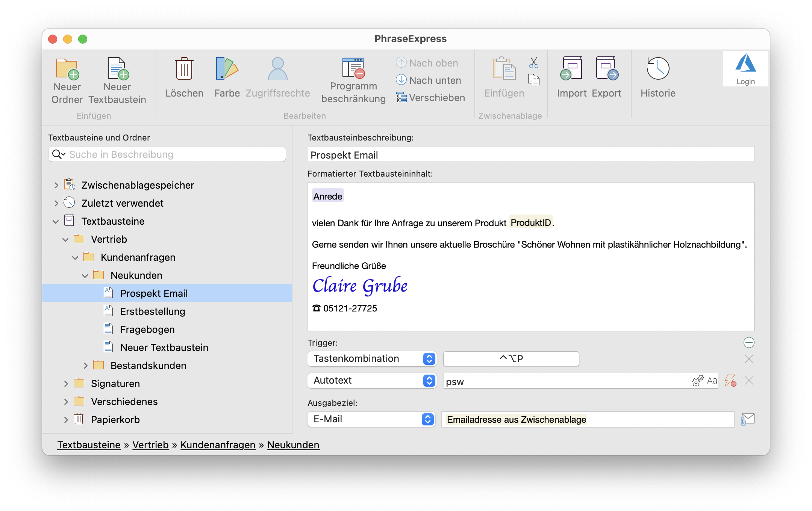Open the Farbe color tool
Screen dimensions: 812x511
(x=227, y=69)
